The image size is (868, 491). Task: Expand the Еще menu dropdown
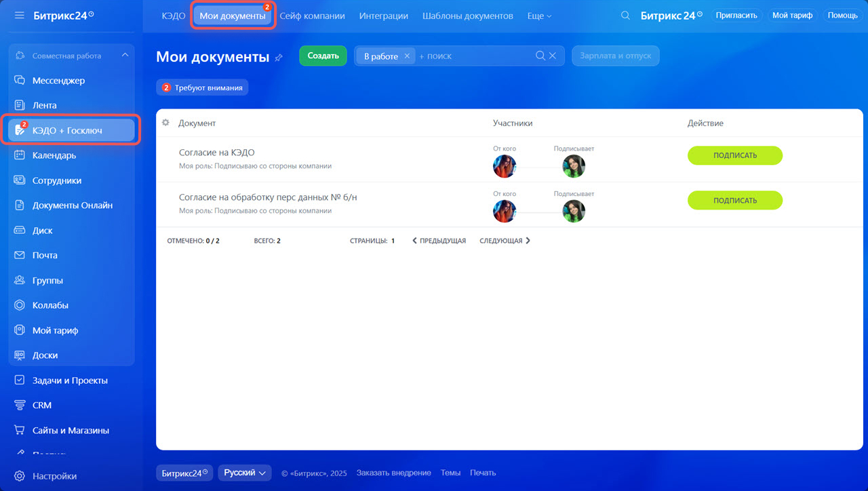540,16
